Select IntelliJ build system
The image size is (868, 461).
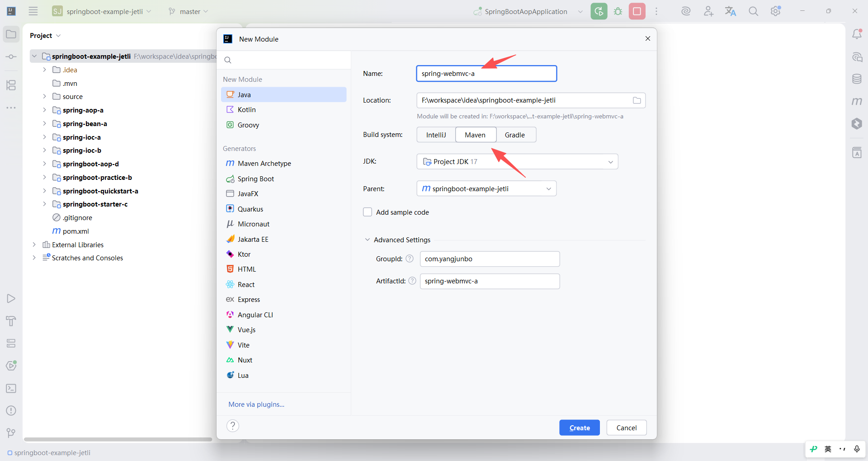[x=436, y=135]
